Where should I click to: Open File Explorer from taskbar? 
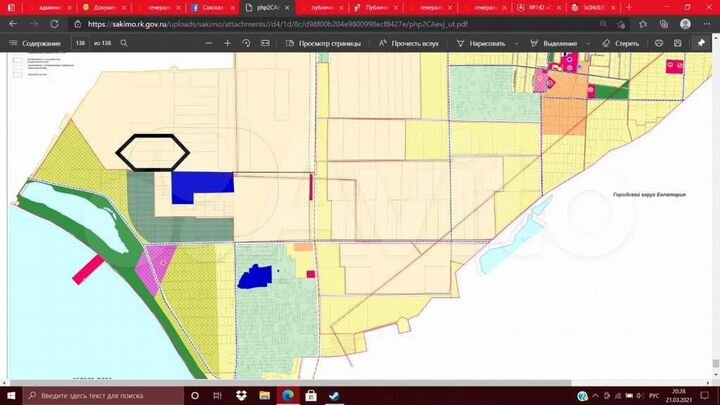[x=264, y=395]
